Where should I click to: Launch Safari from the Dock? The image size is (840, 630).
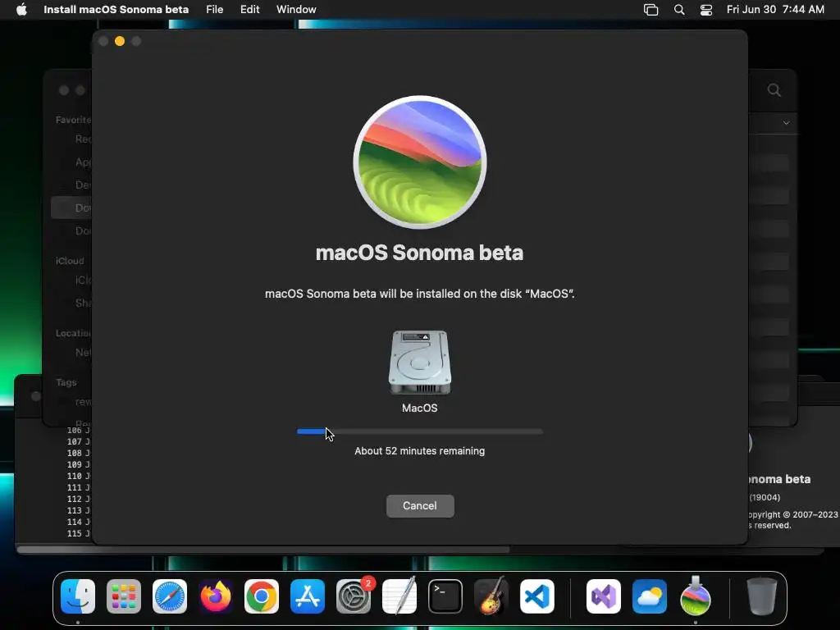[170, 596]
